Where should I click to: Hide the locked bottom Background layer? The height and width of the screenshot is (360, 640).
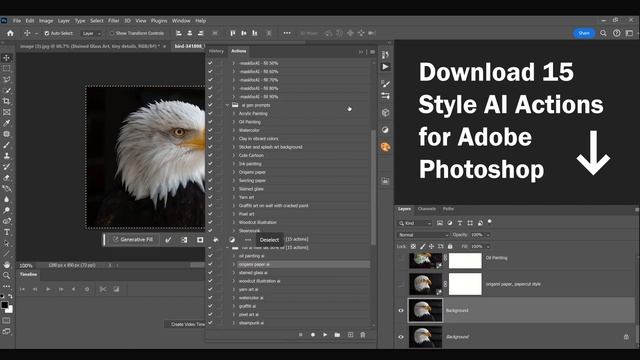[x=401, y=337]
